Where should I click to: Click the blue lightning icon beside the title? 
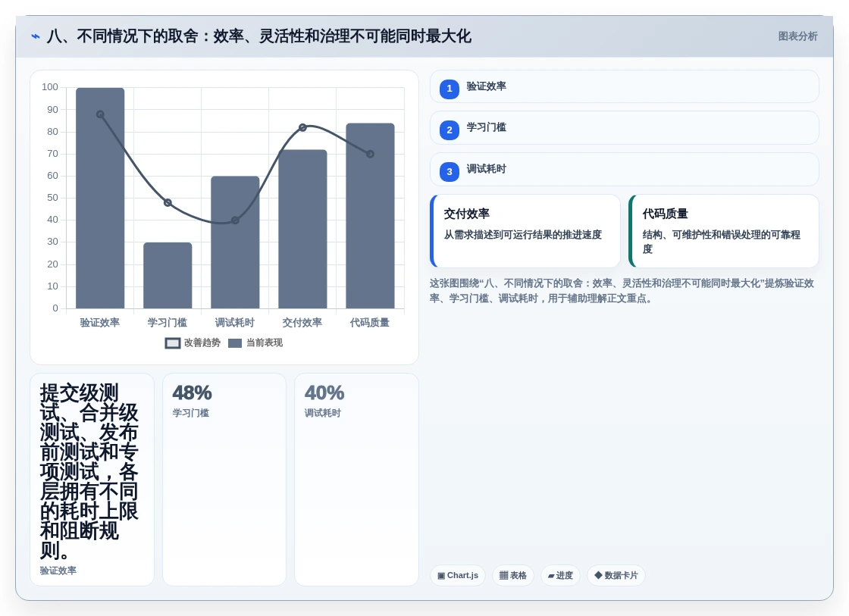[x=36, y=37]
